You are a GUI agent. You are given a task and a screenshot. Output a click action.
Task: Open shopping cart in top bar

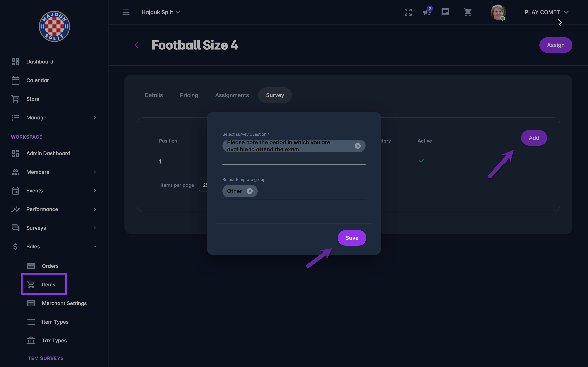tap(467, 12)
